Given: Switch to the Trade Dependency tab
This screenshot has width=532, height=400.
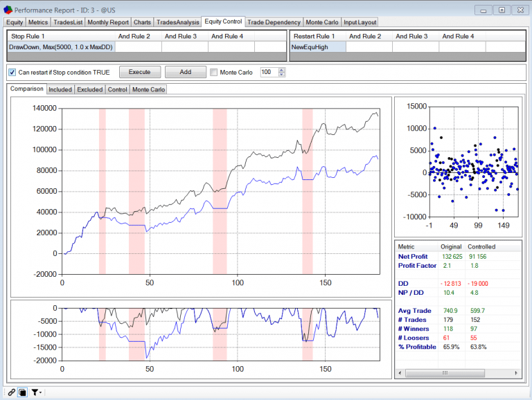Looking at the screenshot, I should tap(274, 22).
